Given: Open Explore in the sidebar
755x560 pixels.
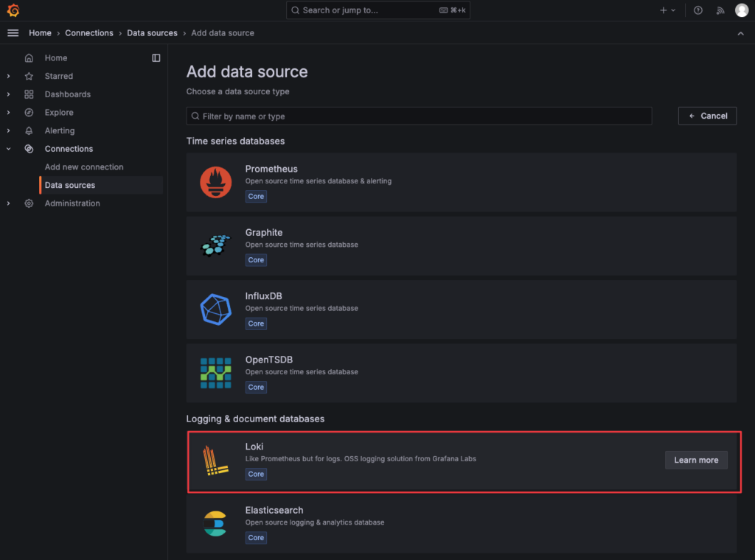Looking at the screenshot, I should tap(59, 113).
